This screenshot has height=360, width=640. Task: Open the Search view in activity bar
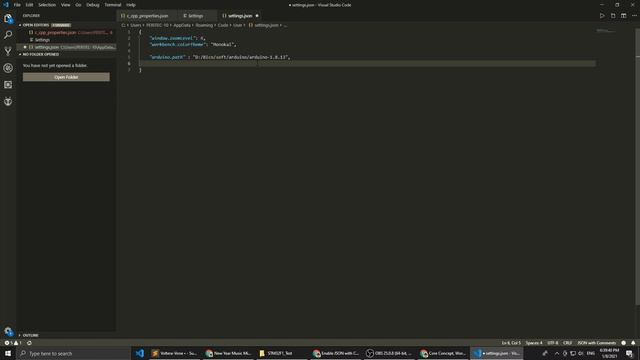click(8, 35)
